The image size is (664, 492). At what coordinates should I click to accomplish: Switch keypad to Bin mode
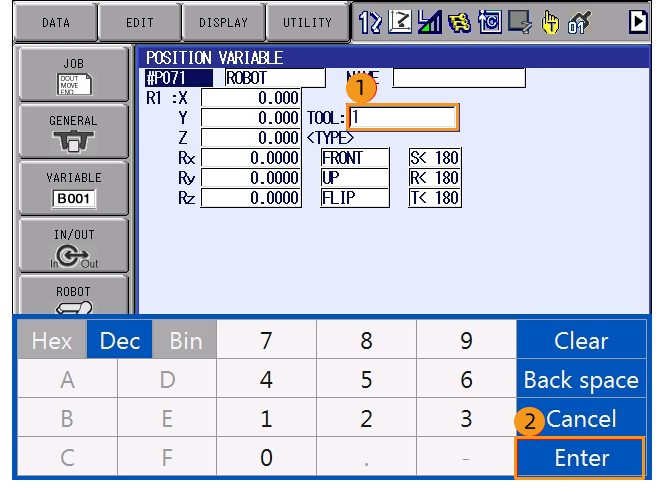click(x=185, y=340)
